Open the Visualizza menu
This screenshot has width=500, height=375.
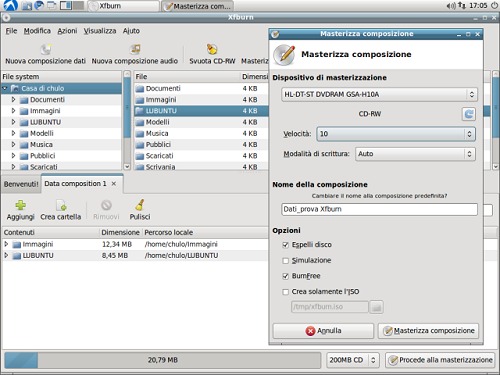[100, 31]
